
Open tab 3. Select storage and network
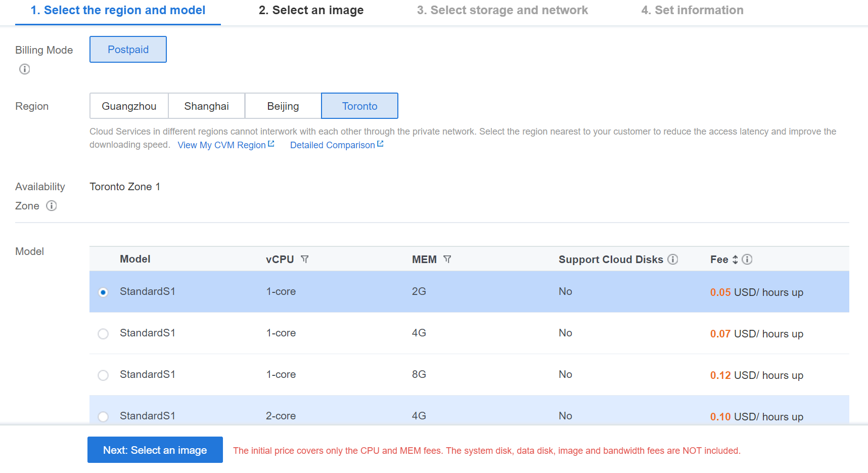[x=502, y=11]
